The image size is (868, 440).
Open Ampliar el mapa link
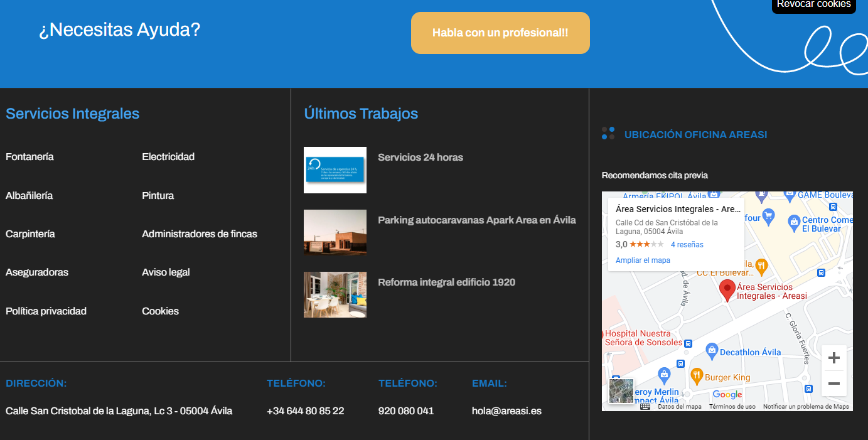click(643, 260)
